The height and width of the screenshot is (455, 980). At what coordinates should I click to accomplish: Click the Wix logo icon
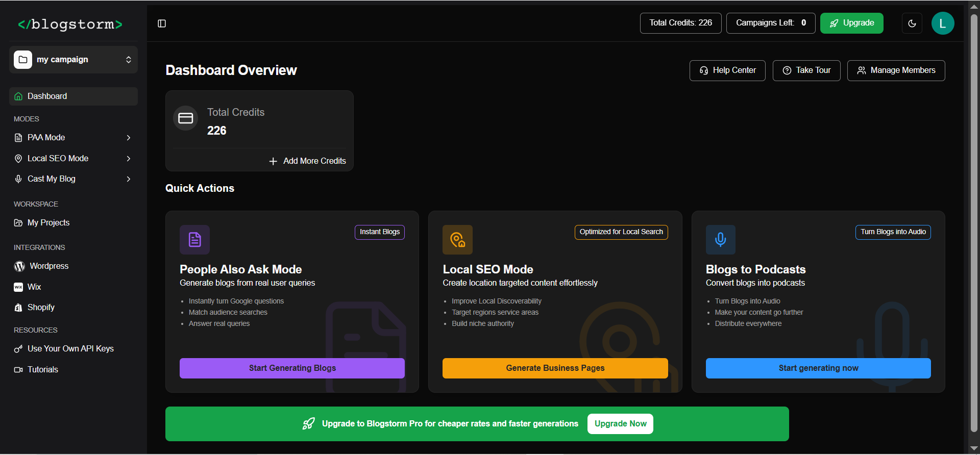tap(18, 287)
